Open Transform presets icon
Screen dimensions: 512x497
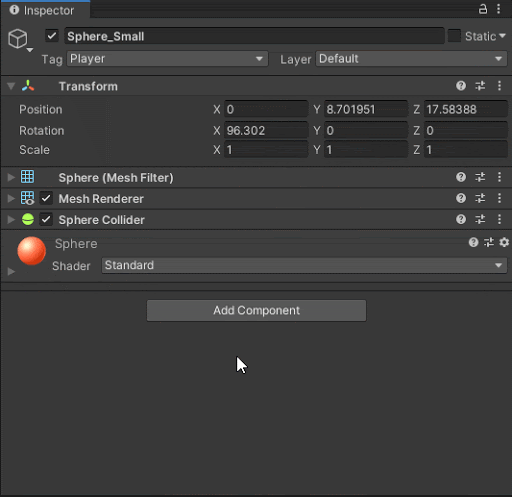480,86
